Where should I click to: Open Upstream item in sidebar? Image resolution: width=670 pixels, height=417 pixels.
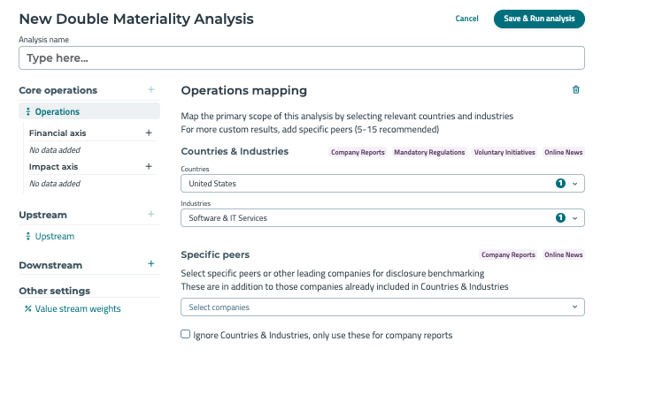(54, 237)
